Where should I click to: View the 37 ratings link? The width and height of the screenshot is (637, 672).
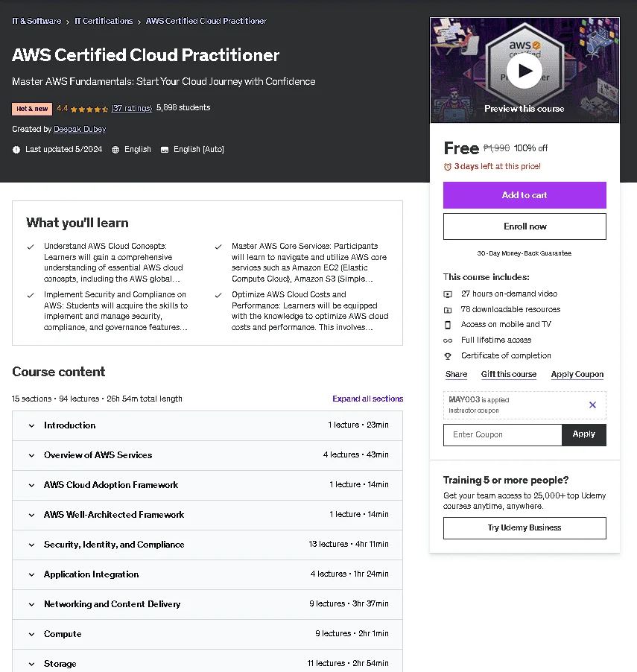(132, 109)
